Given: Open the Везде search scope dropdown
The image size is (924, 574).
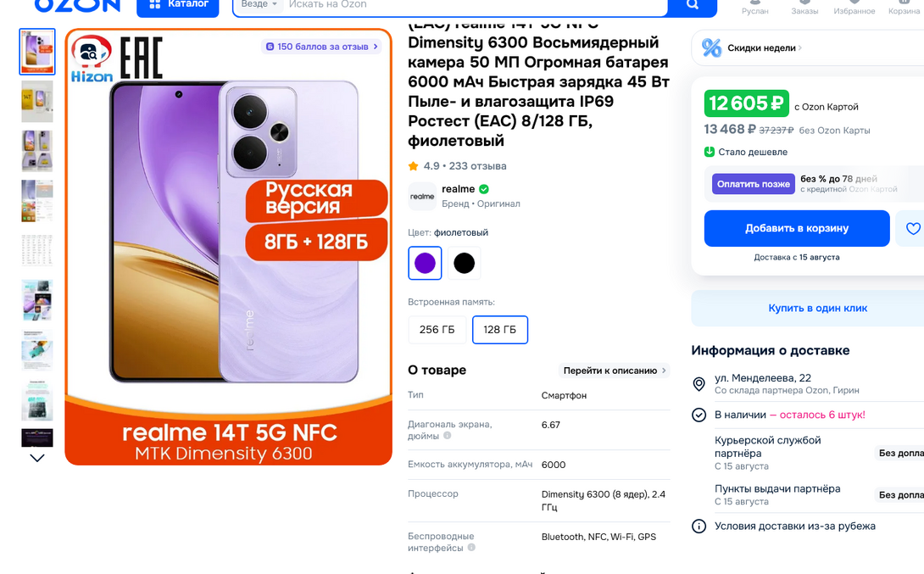Looking at the screenshot, I should click(259, 5).
